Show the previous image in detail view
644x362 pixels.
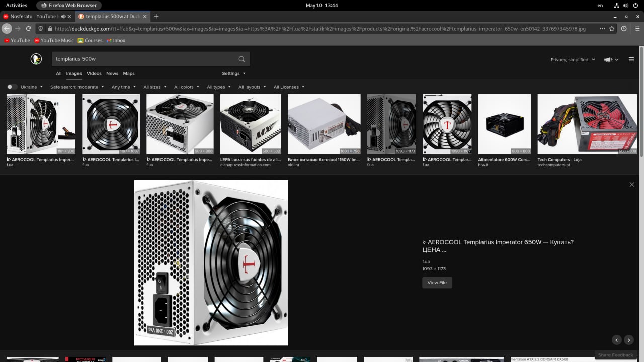click(x=617, y=340)
